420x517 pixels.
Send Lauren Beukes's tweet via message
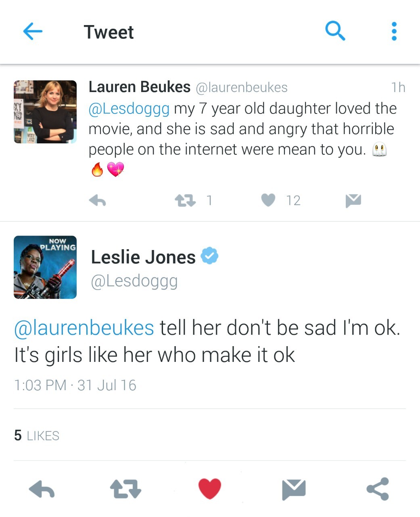tap(353, 200)
